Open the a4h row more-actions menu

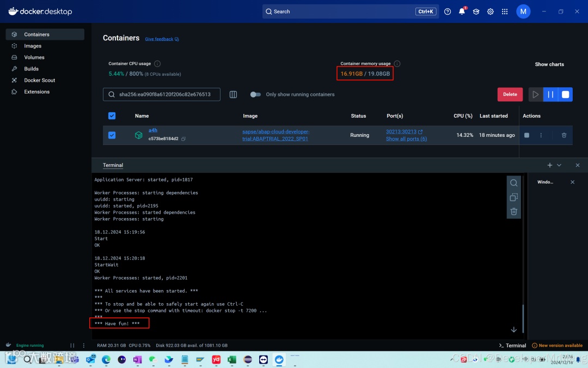(541, 135)
